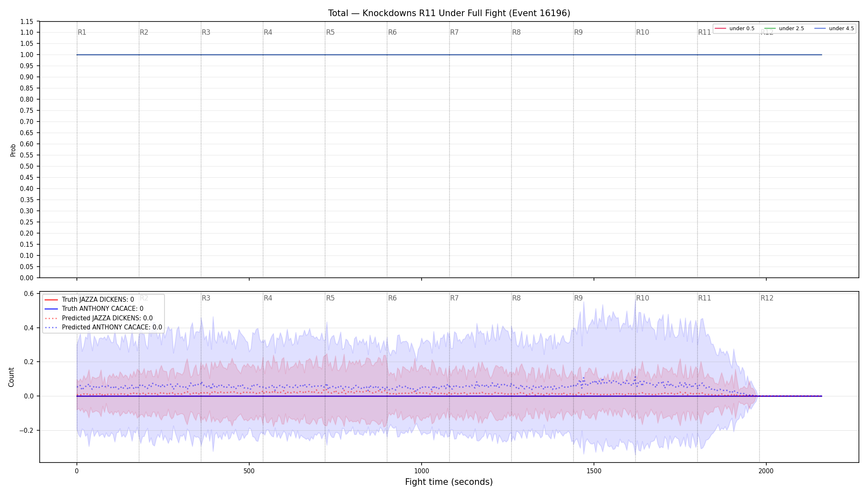Click the 1.00 tick on the Prob axis
Screen dimensions: 868x496
click(x=27, y=55)
